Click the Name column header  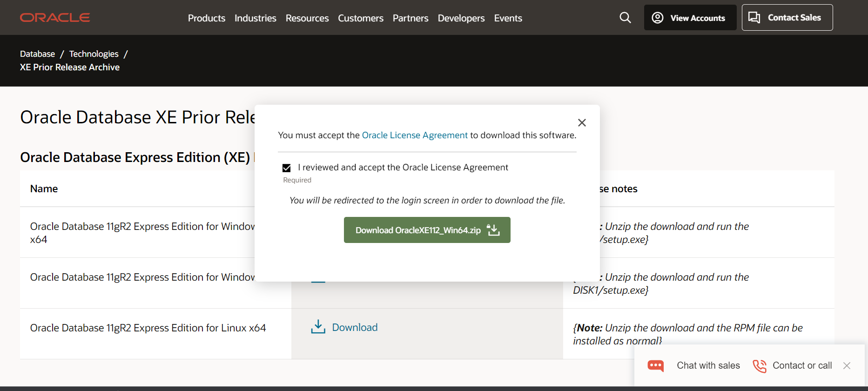point(44,189)
